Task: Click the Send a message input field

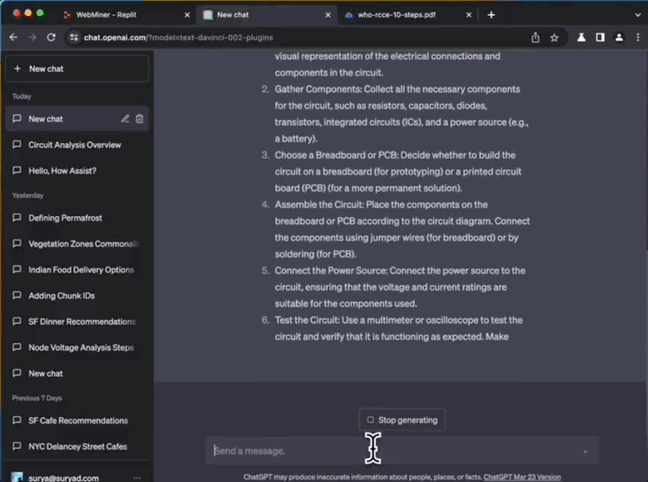Action: click(390, 451)
